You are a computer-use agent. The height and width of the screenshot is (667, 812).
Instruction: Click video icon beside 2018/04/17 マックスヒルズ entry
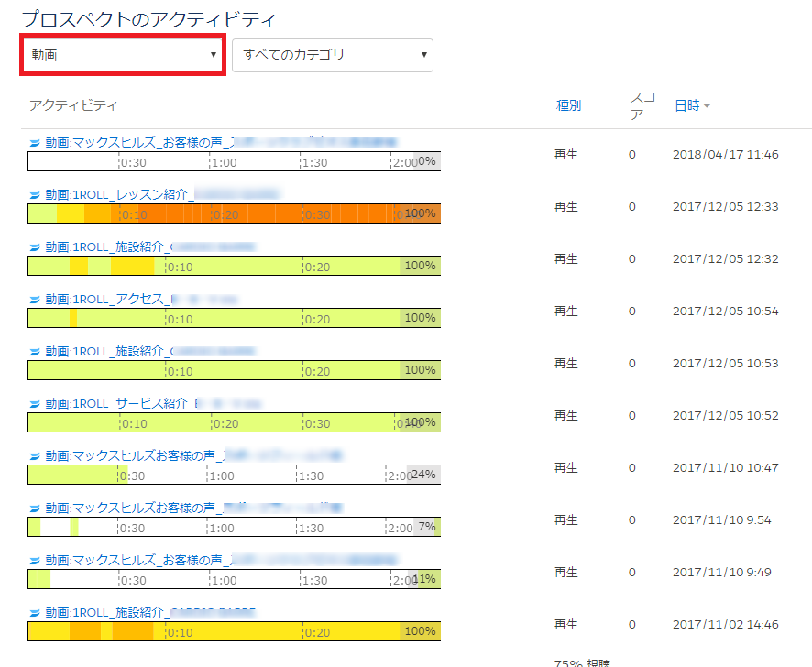tap(35, 143)
